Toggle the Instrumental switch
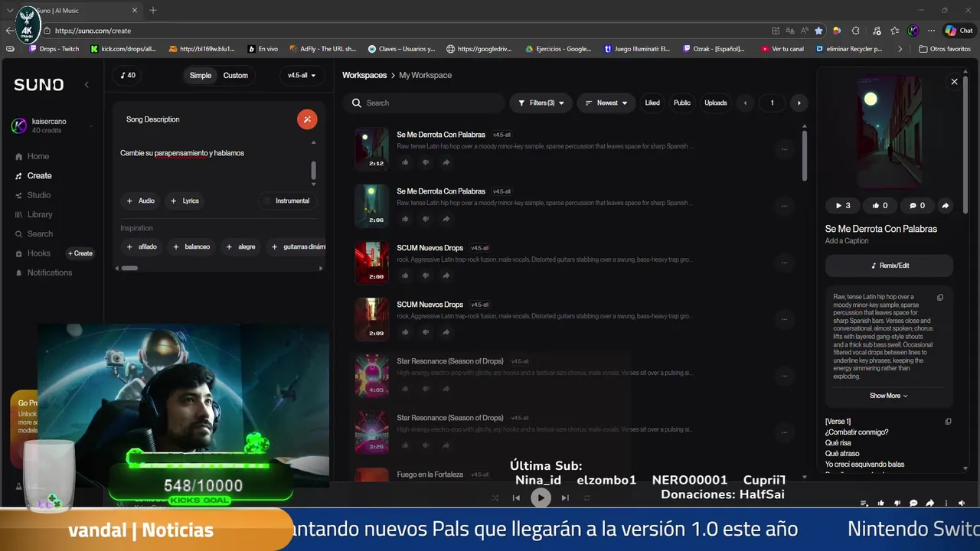 click(x=287, y=201)
